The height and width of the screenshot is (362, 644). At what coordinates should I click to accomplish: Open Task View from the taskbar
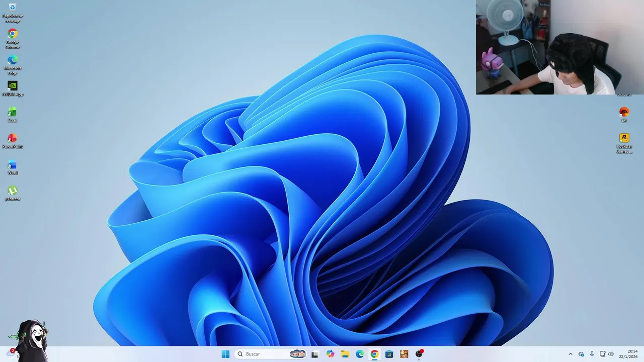point(315,354)
